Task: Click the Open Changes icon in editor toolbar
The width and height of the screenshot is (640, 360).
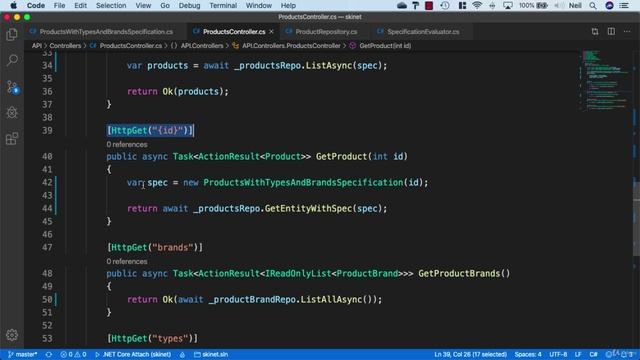Action: click(x=595, y=31)
